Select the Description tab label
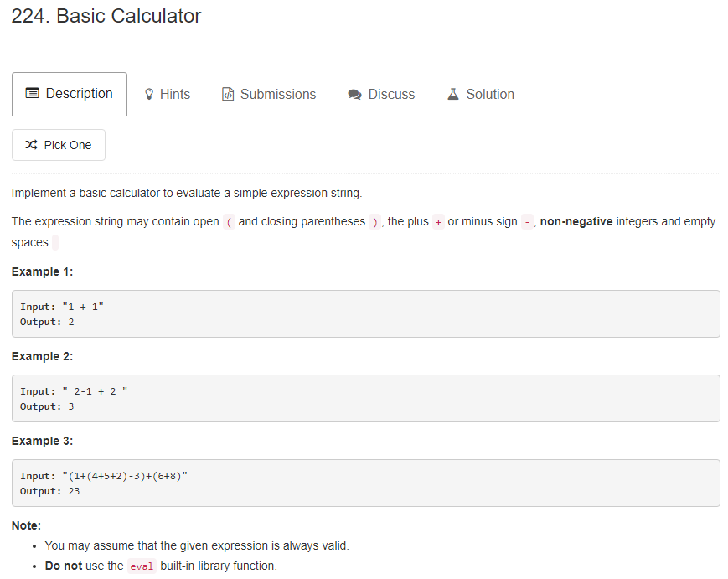 [x=79, y=94]
